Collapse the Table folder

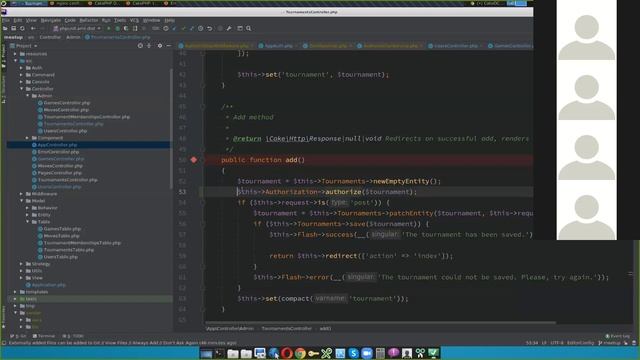[x=27, y=222]
